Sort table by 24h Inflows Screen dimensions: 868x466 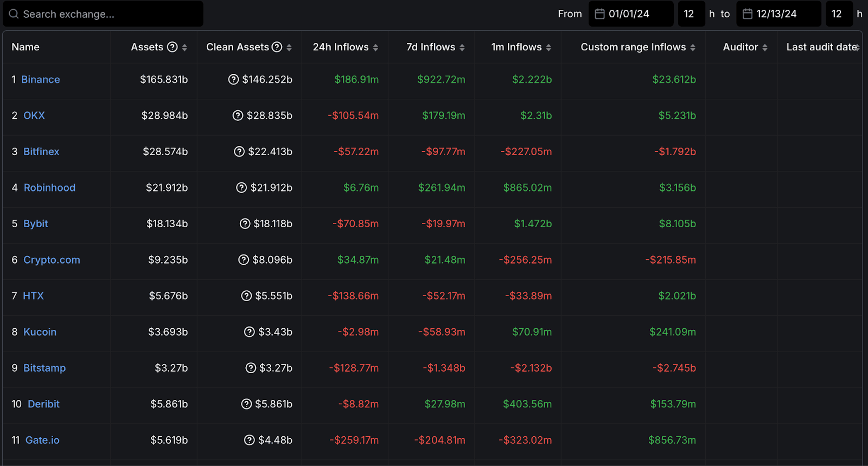375,48
